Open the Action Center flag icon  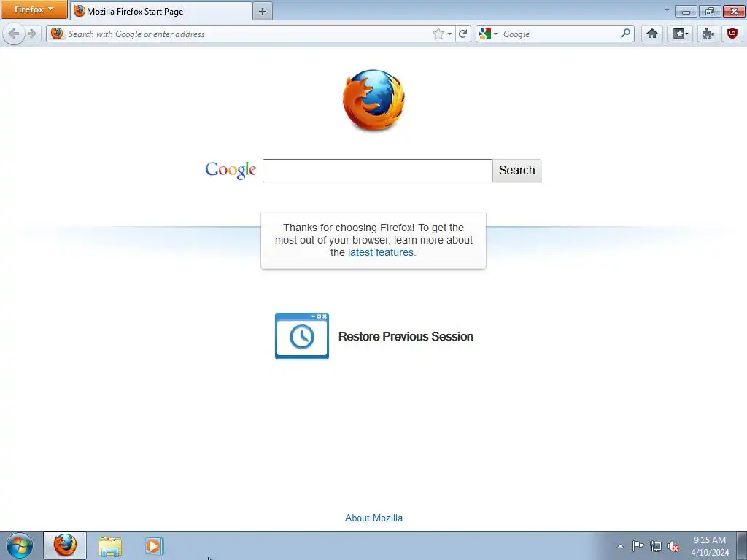click(638, 546)
